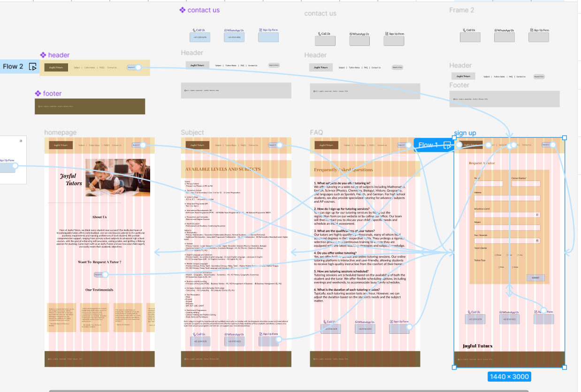Screen dimensions: 581x392
Task: Click the homepage Request A Tutor button
Action: [x=98, y=275]
